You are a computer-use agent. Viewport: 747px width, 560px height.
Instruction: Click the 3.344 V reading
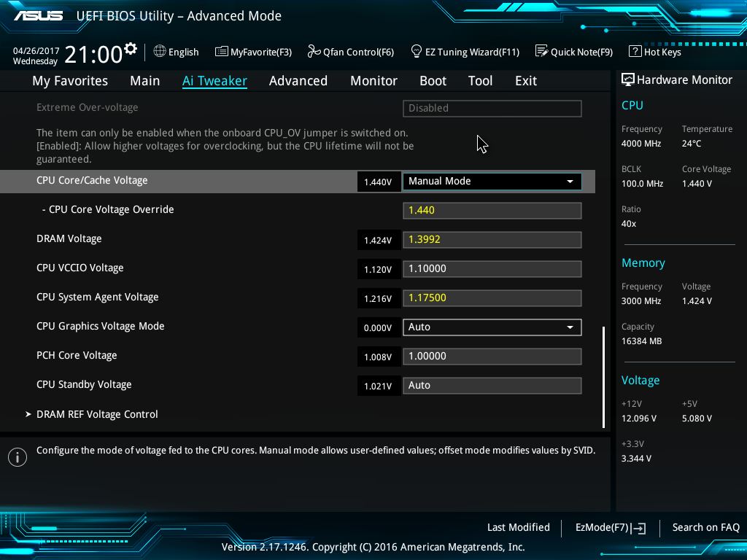[636, 459]
